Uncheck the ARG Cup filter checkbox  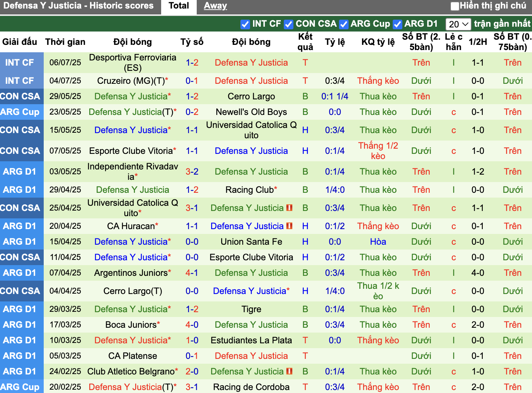pyautogui.click(x=344, y=24)
